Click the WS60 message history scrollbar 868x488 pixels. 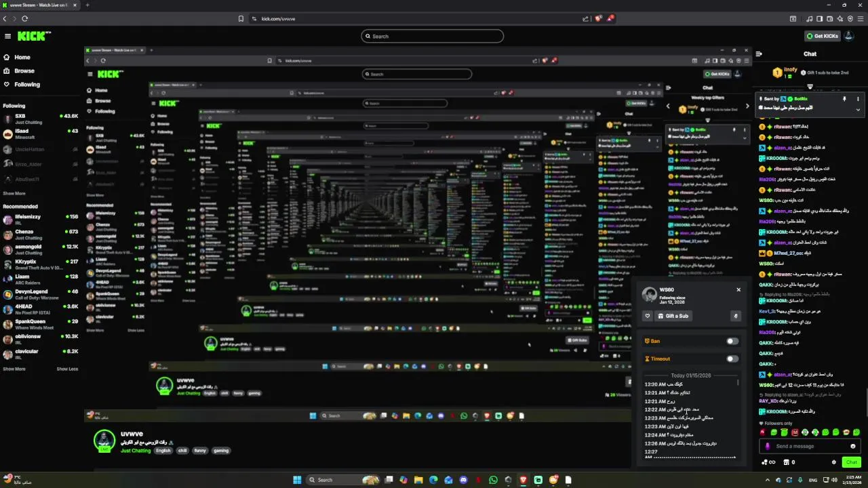738,384
